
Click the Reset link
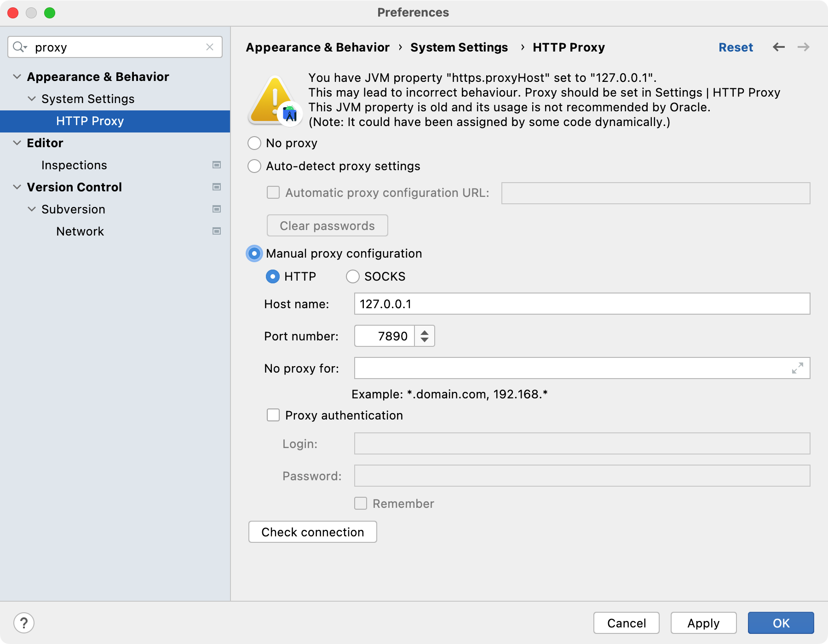pyautogui.click(x=736, y=47)
